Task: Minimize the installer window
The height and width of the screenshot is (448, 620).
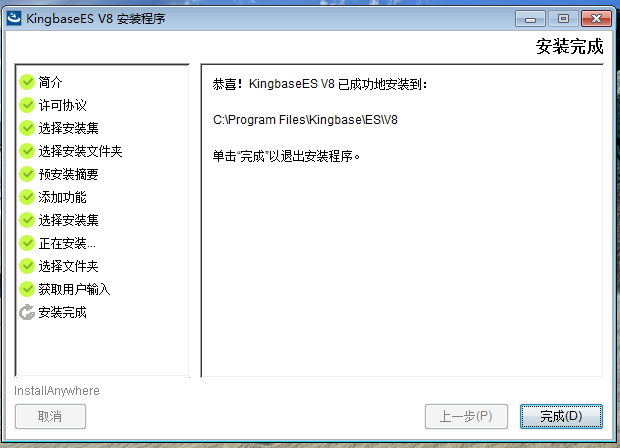Action: coord(530,19)
